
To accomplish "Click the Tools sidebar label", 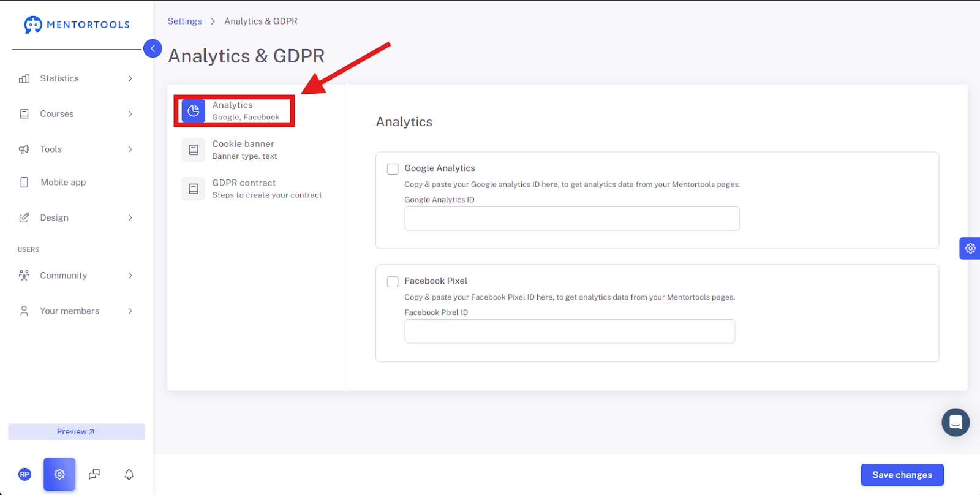I will click(x=51, y=149).
